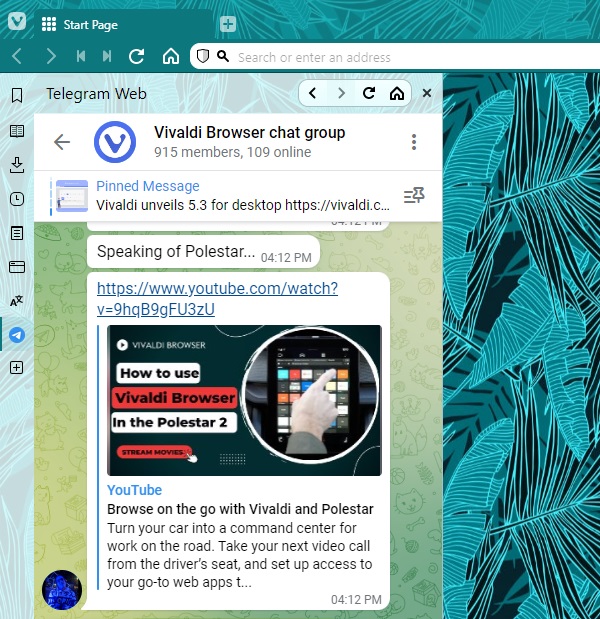Go forward in browser history
600x619 pixels.
click(51, 56)
